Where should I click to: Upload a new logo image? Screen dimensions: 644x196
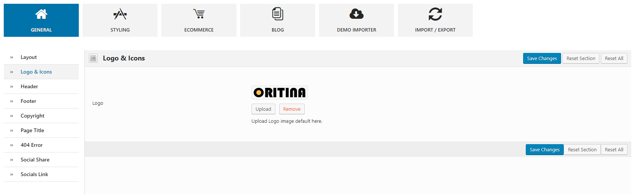(x=263, y=109)
